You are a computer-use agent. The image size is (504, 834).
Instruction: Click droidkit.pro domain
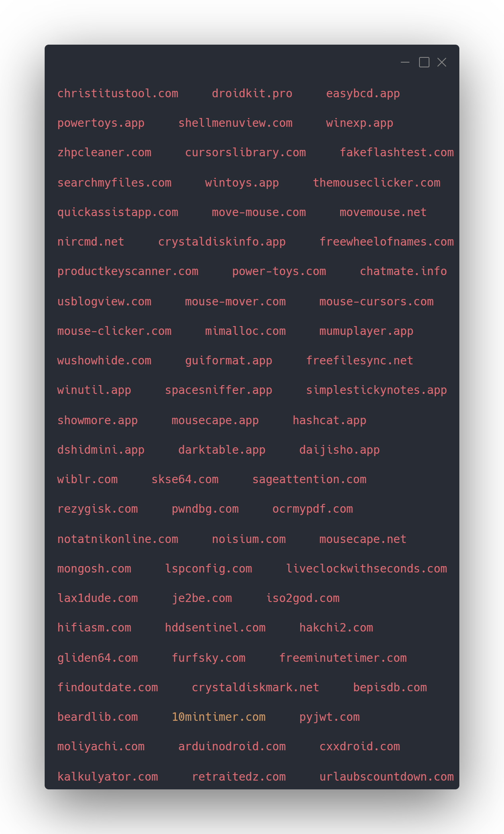click(252, 93)
